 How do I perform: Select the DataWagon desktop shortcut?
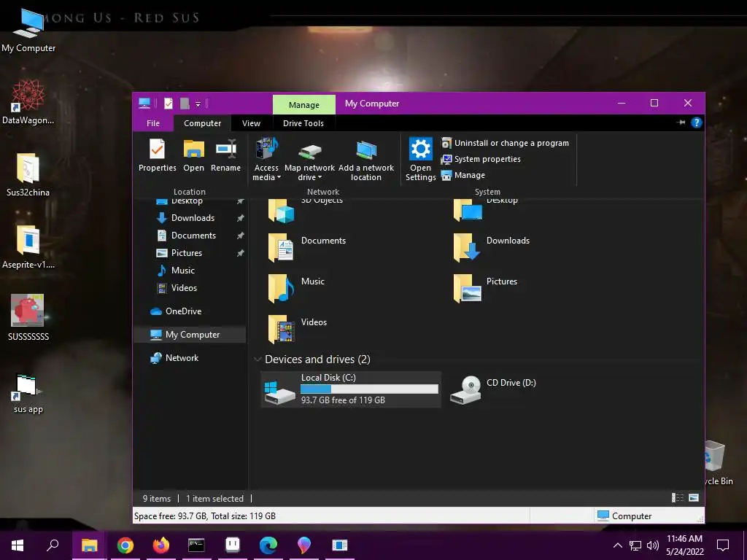click(x=28, y=102)
